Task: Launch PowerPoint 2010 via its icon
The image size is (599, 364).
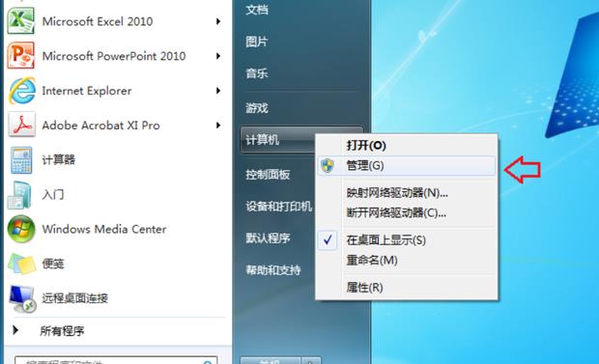Action: [x=21, y=56]
